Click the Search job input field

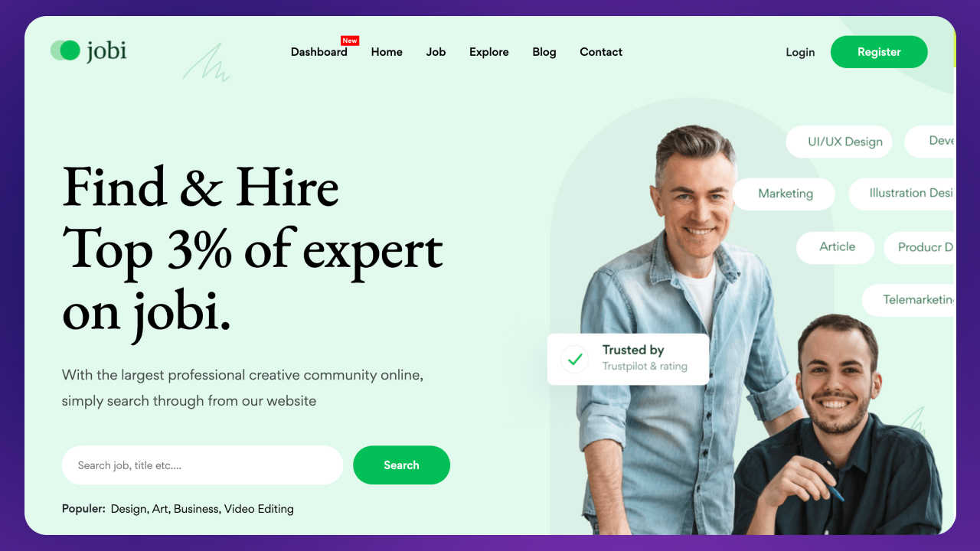[203, 465]
